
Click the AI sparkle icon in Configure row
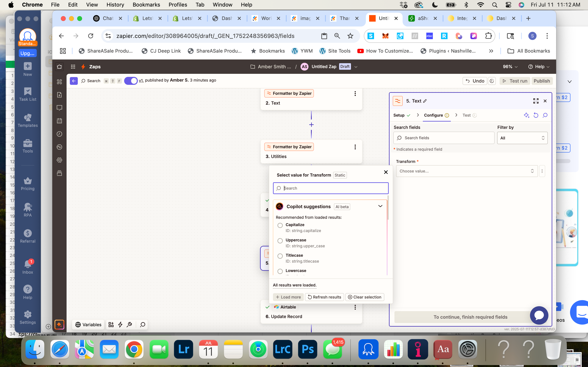coord(526,115)
